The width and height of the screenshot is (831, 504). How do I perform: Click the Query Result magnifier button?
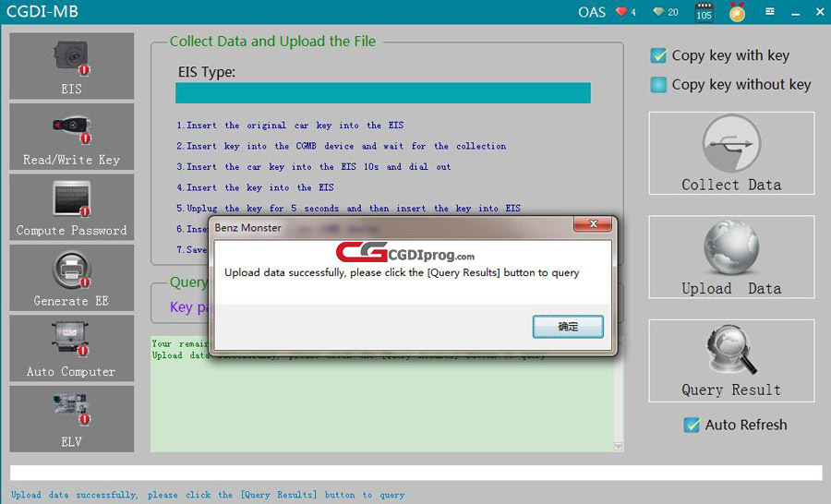[x=731, y=360]
